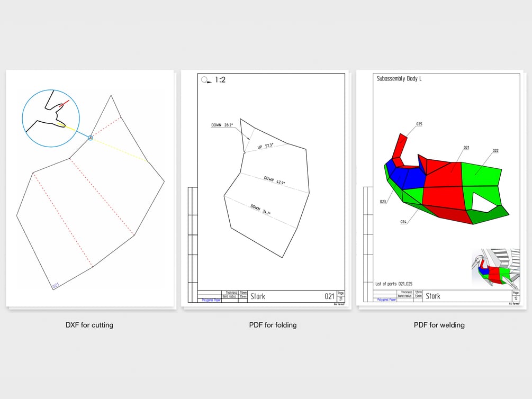This screenshot has width=532, height=399.
Task: Click the blue '021' label on DXF part
Action: coord(56,285)
